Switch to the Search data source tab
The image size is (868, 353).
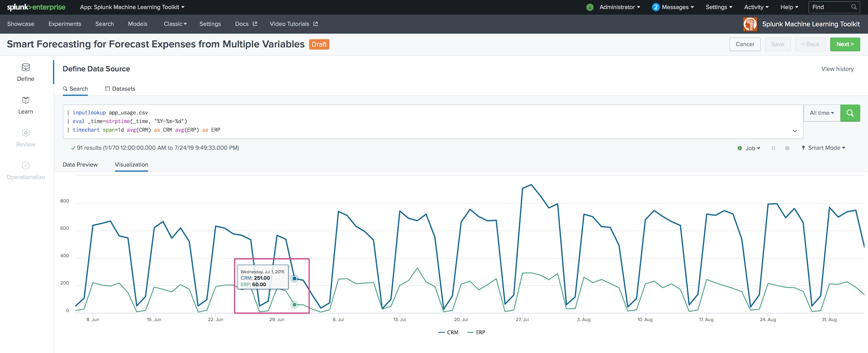(75, 89)
